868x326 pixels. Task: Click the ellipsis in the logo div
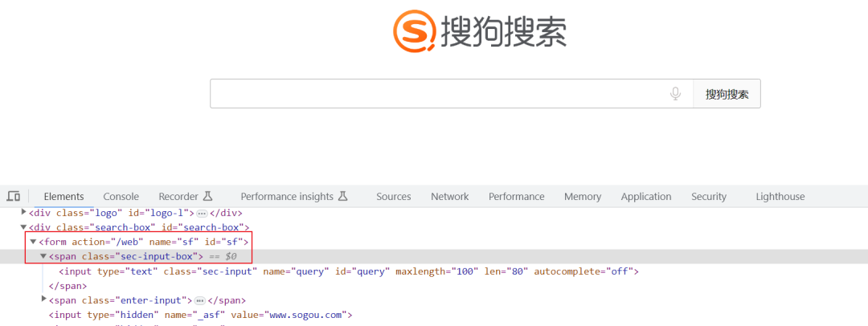203,214
